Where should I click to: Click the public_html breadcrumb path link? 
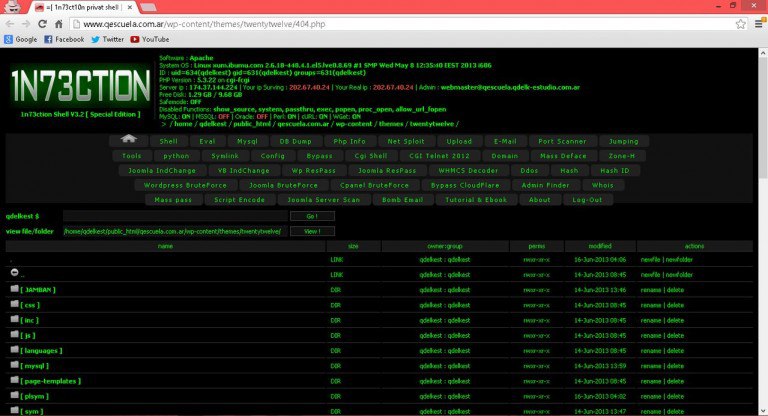(x=252, y=124)
